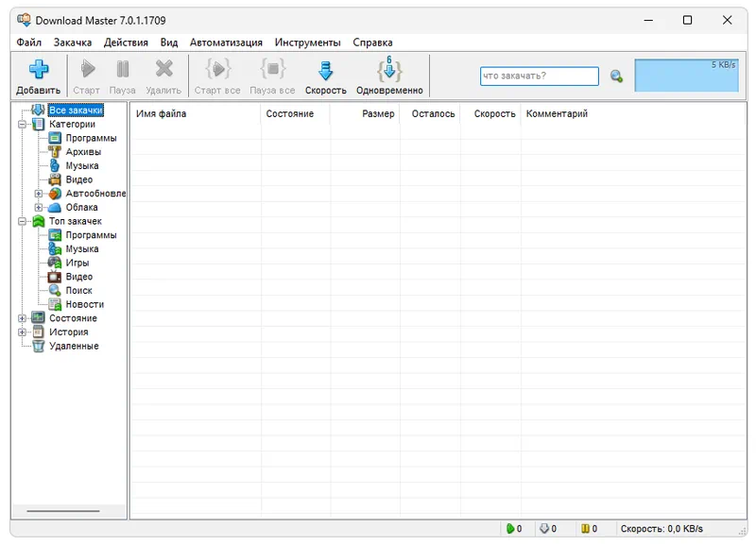Select the Игры gamepad item
The image size is (756, 545).
77,264
